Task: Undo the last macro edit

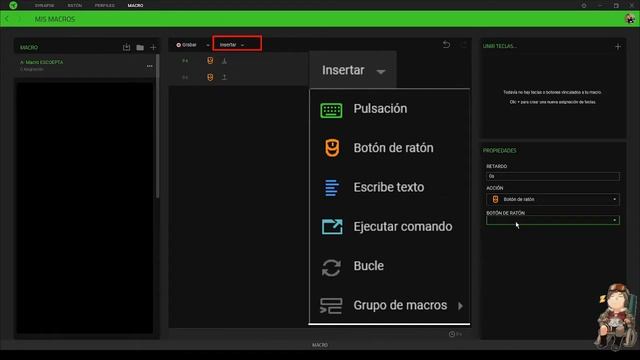Action: (447, 44)
